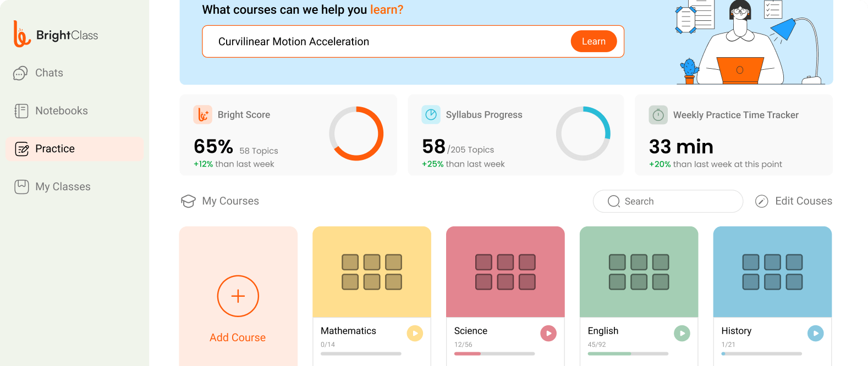Screen dimensions: 868x366
Task: Click the course topic input field
Action: tap(385, 42)
